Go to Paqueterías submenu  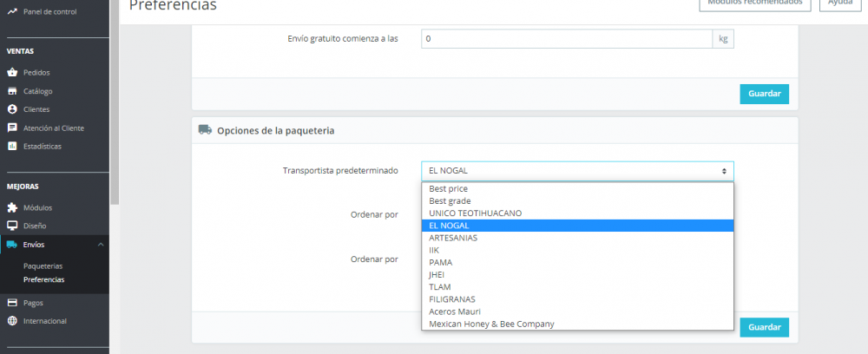pos(43,266)
